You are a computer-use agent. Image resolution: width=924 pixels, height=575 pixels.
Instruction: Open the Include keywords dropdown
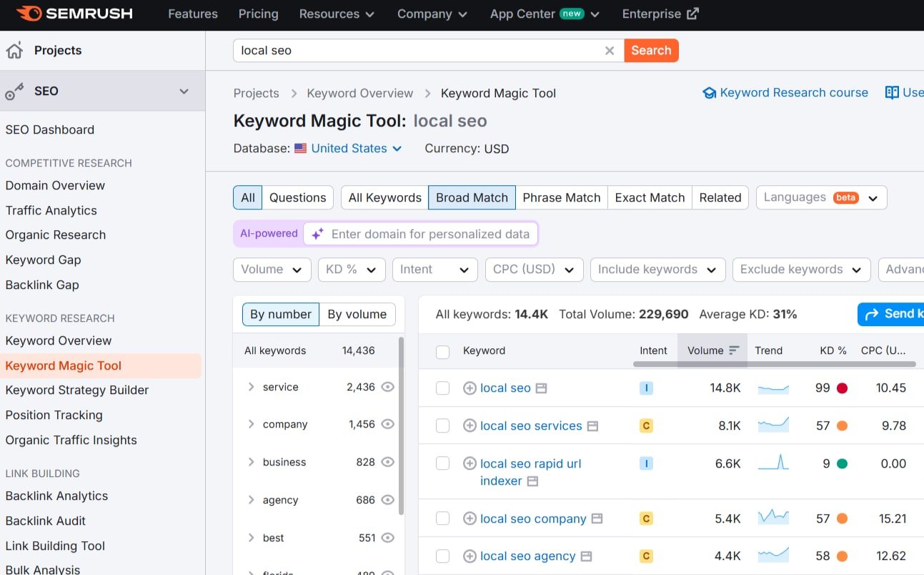(657, 270)
